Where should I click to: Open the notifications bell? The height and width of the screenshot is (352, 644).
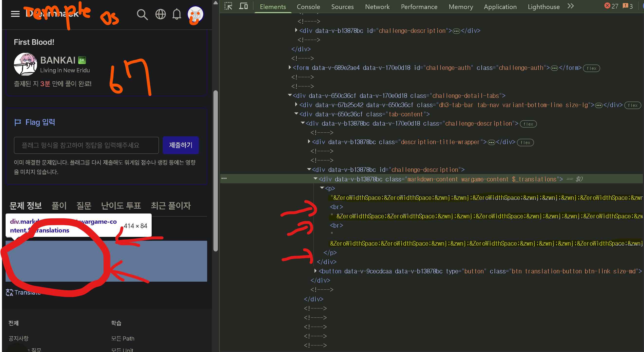(177, 14)
